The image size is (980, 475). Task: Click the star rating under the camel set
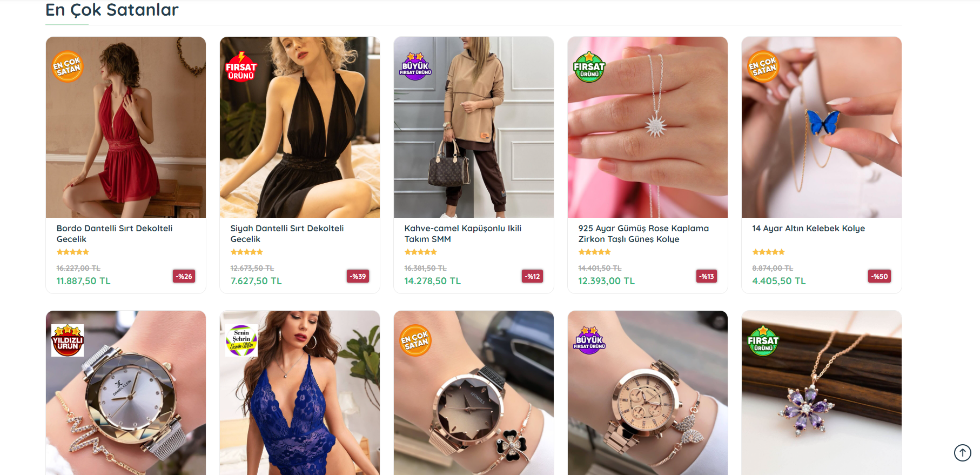click(420, 252)
